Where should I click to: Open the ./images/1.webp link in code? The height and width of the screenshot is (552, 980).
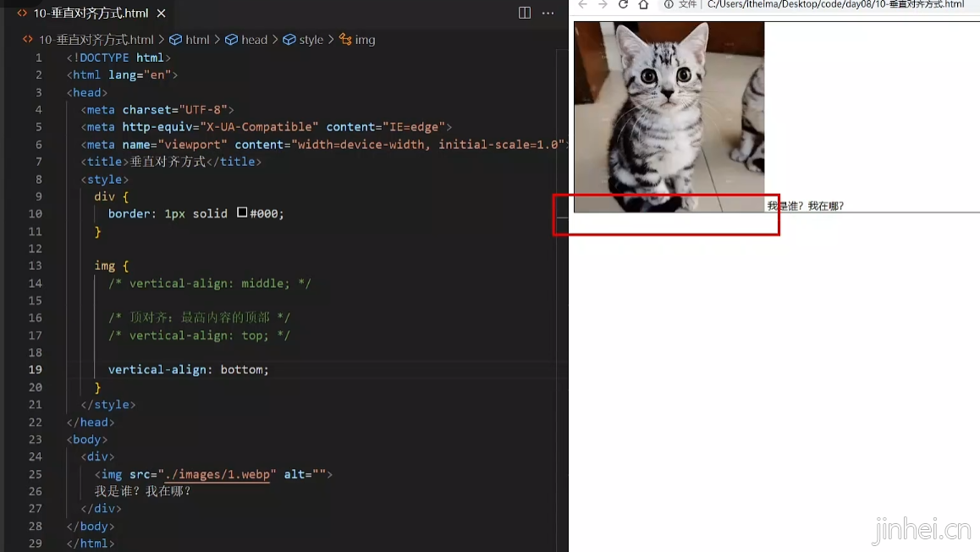(217, 474)
